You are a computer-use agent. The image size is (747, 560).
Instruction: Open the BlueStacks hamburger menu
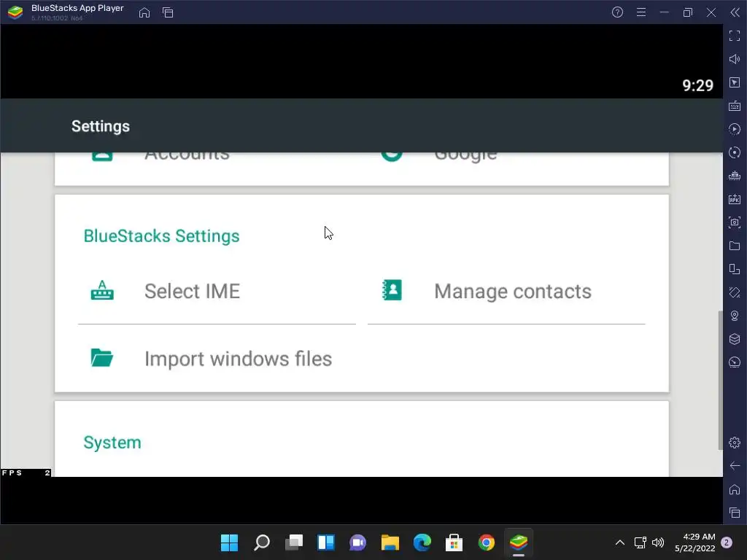(641, 12)
